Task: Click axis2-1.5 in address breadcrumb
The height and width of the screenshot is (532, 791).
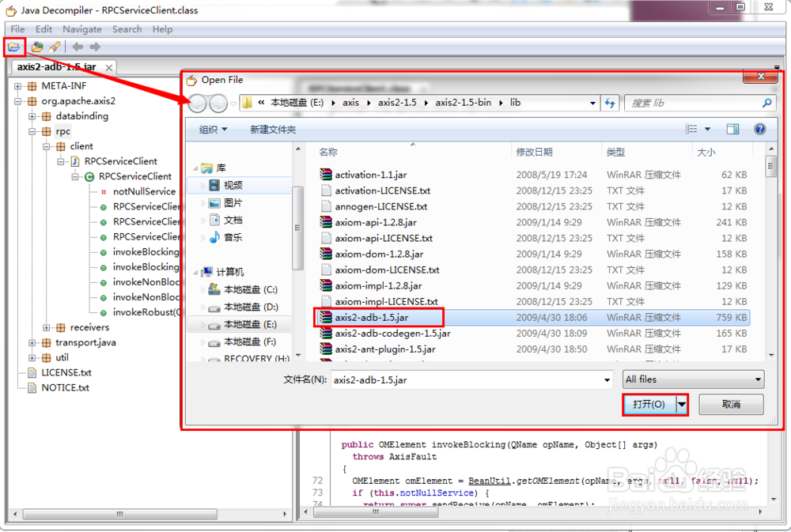Action: [x=397, y=103]
